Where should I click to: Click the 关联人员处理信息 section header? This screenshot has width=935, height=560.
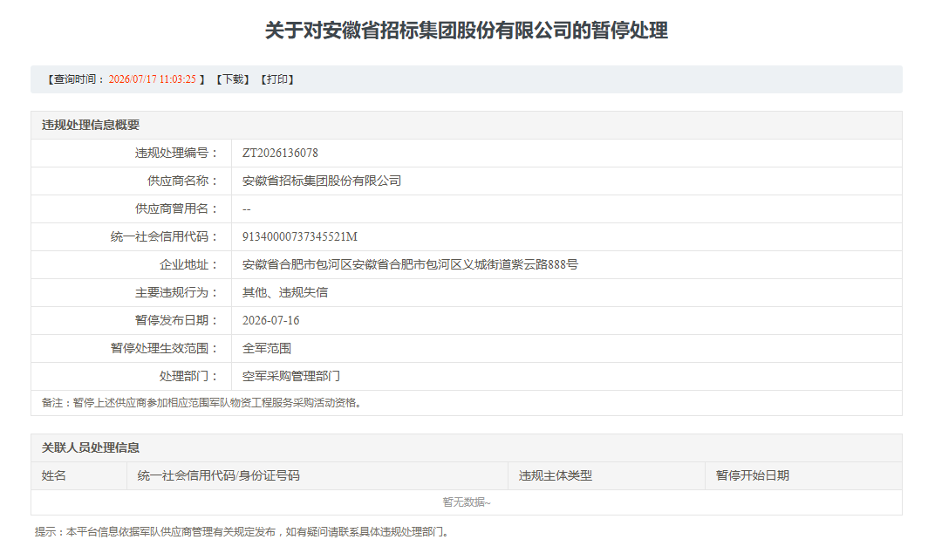click(91, 447)
